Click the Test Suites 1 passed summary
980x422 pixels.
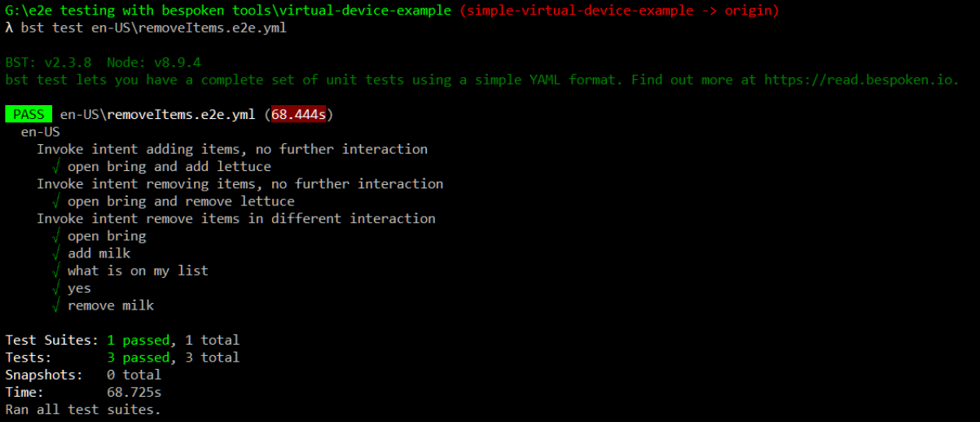click(122, 340)
